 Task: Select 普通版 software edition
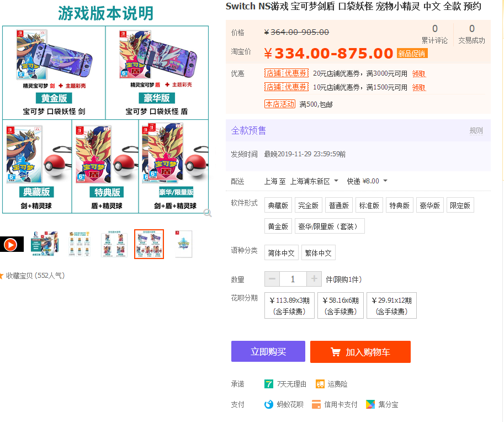point(339,205)
